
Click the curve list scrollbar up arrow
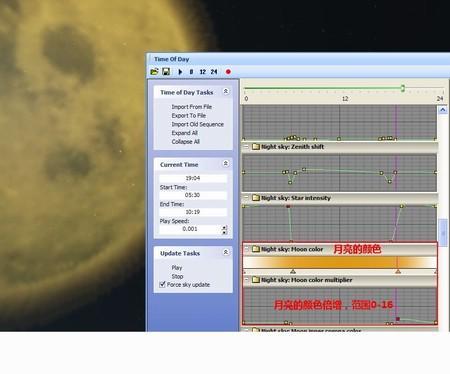point(443,110)
